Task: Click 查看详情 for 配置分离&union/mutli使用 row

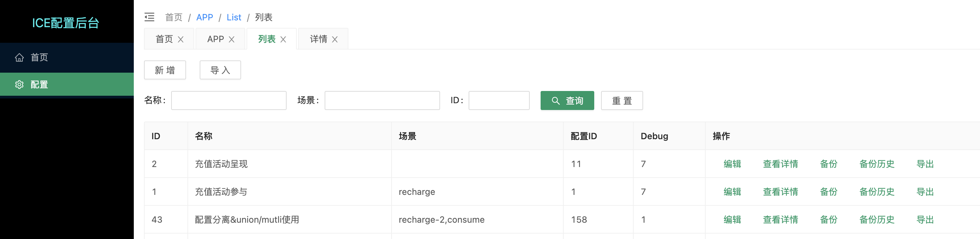Action: point(781,220)
